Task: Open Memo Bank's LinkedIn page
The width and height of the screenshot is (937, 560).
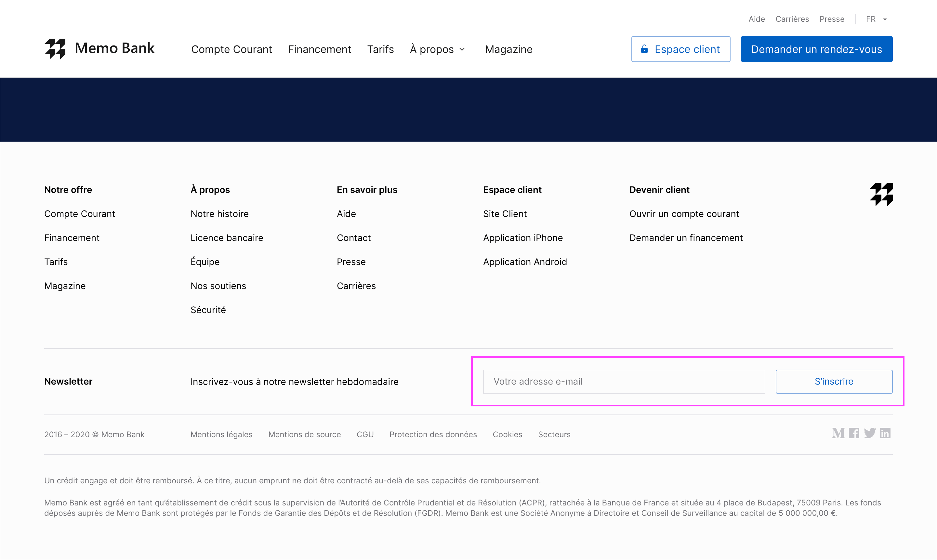Action: pos(886,433)
